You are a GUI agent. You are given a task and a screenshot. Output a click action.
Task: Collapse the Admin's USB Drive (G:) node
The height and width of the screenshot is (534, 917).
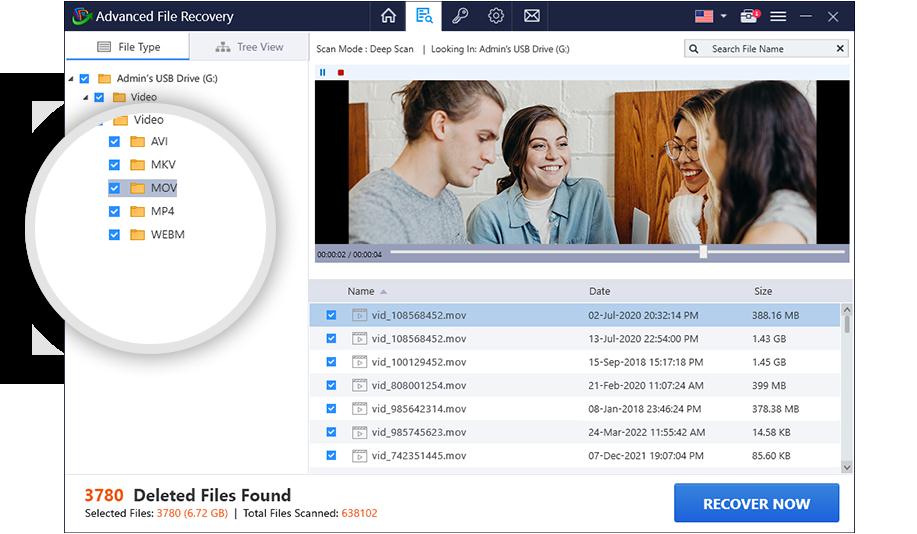click(70, 79)
